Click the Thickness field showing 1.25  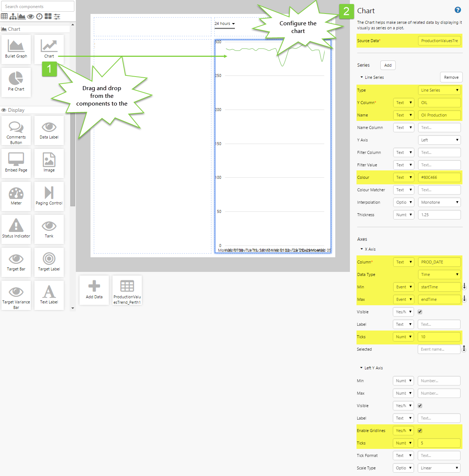439,215
